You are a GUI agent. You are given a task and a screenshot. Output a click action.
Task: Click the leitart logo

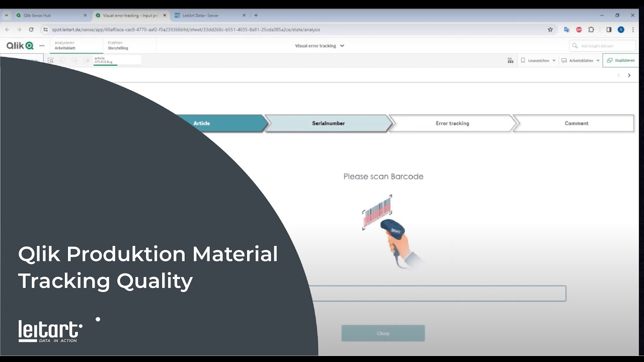point(50,331)
